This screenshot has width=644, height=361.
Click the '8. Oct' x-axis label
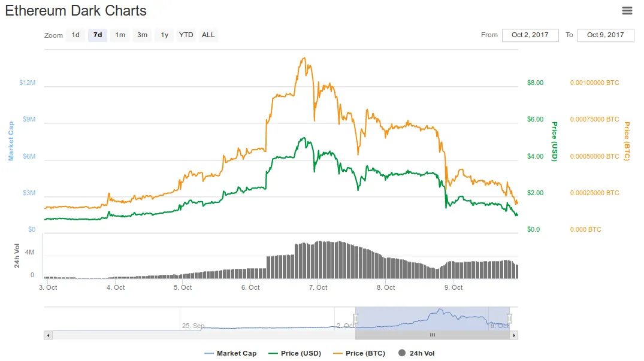pos(386,287)
